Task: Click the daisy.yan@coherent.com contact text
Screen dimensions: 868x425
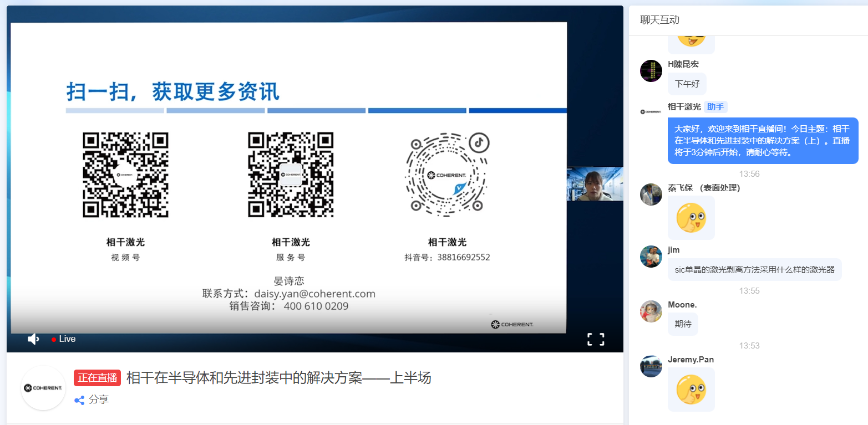Action: click(x=314, y=294)
